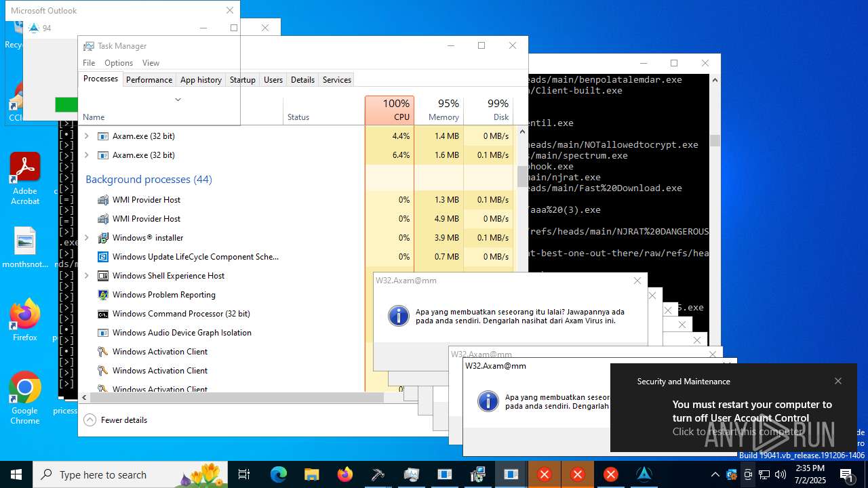Open the Options menu in Task Manager
Viewport: 868px width, 488px height.
[x=119, y=63]
